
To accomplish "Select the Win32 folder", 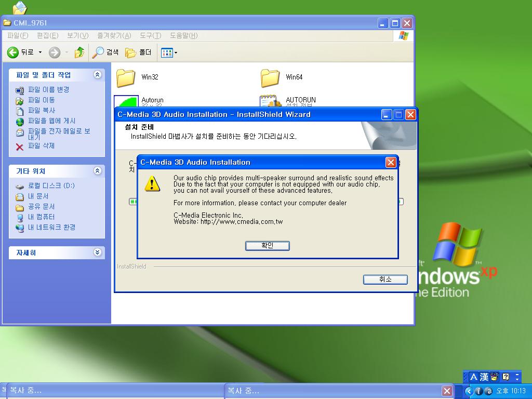I will (126, 78).
